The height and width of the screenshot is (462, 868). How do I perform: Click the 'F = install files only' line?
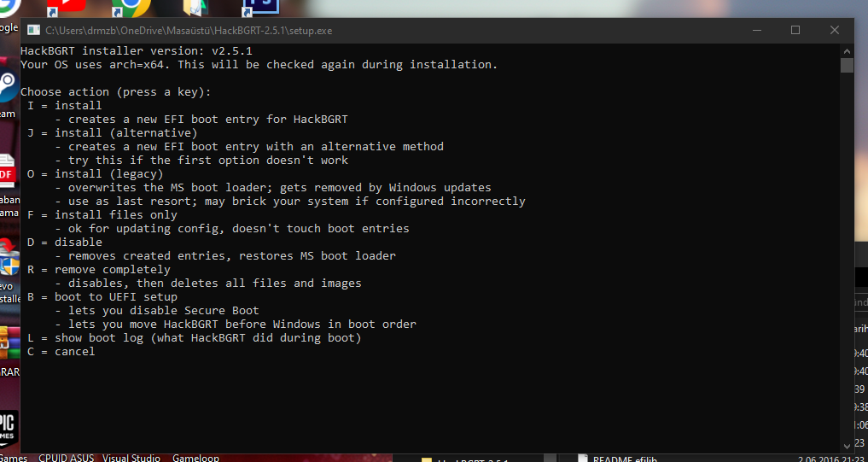point(102,215)
